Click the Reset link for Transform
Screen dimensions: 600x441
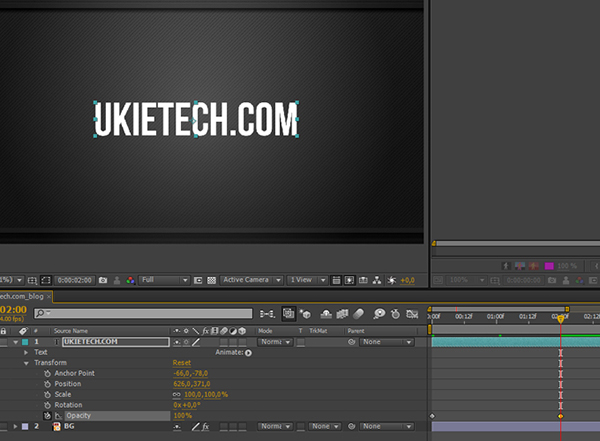(x=182, y=363)
